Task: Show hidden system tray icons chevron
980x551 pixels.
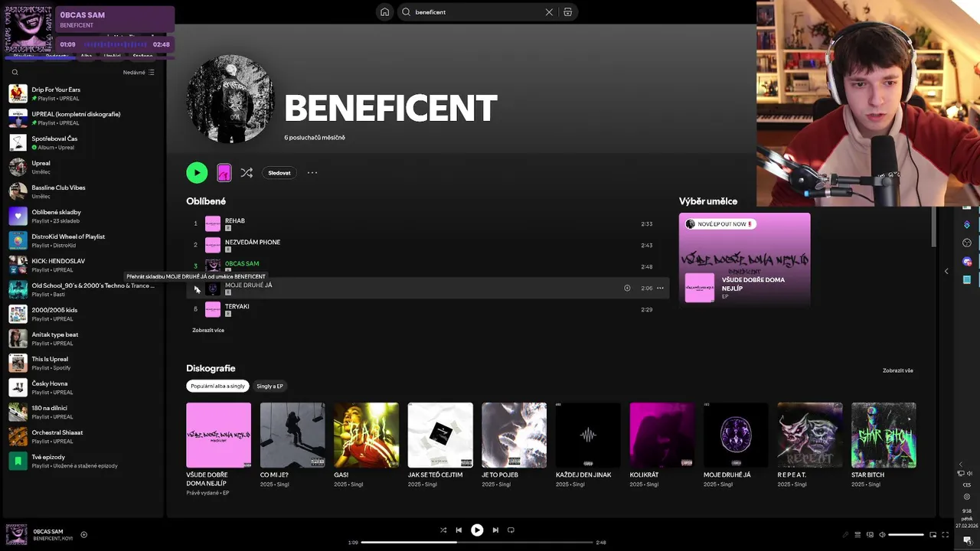Action: coord(962,465)
